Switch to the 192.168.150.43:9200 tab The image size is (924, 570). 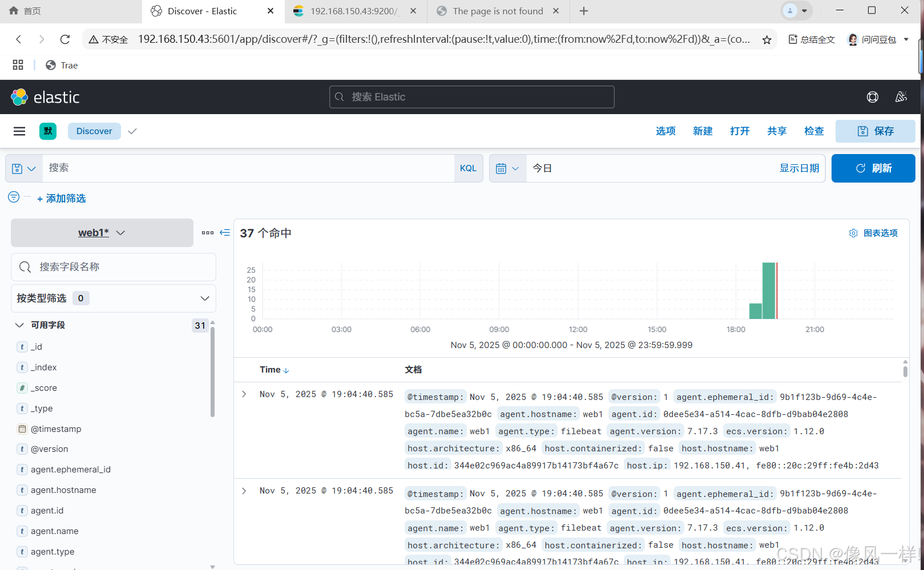(x=354, y=11)
